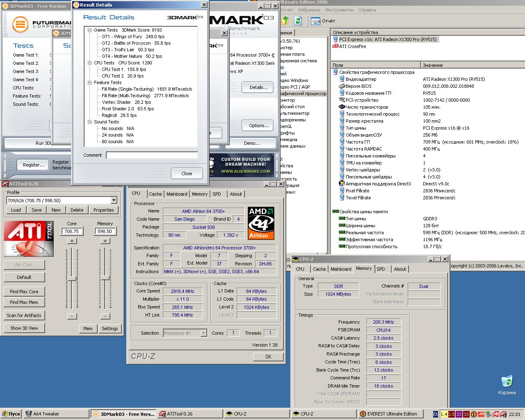Click the Memory clock slider handle
525x420 pixels.
(105, 278)
